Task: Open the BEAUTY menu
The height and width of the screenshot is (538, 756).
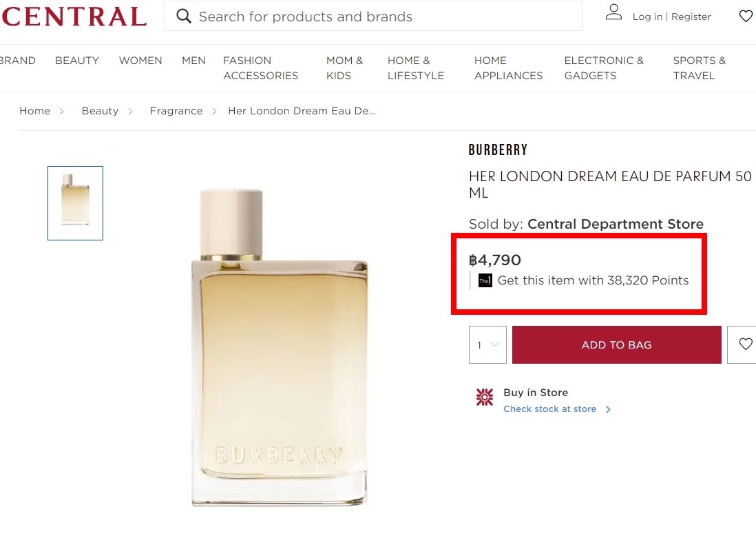Action: (77, 60)
